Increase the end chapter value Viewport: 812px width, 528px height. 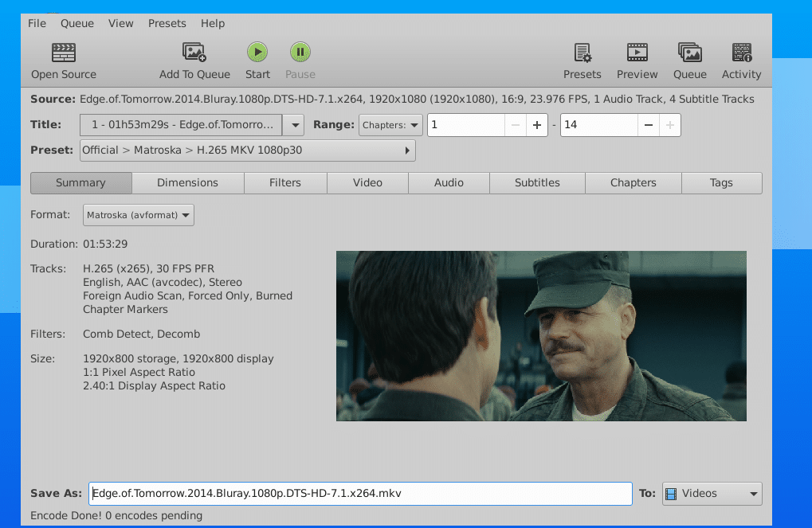pos(670,125)
